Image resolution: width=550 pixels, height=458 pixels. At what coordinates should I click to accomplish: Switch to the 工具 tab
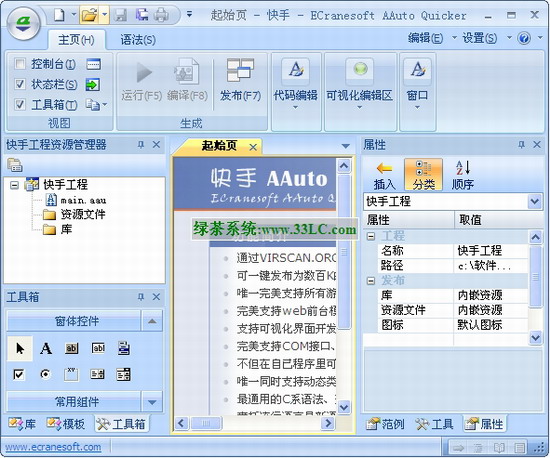(434, 424)
